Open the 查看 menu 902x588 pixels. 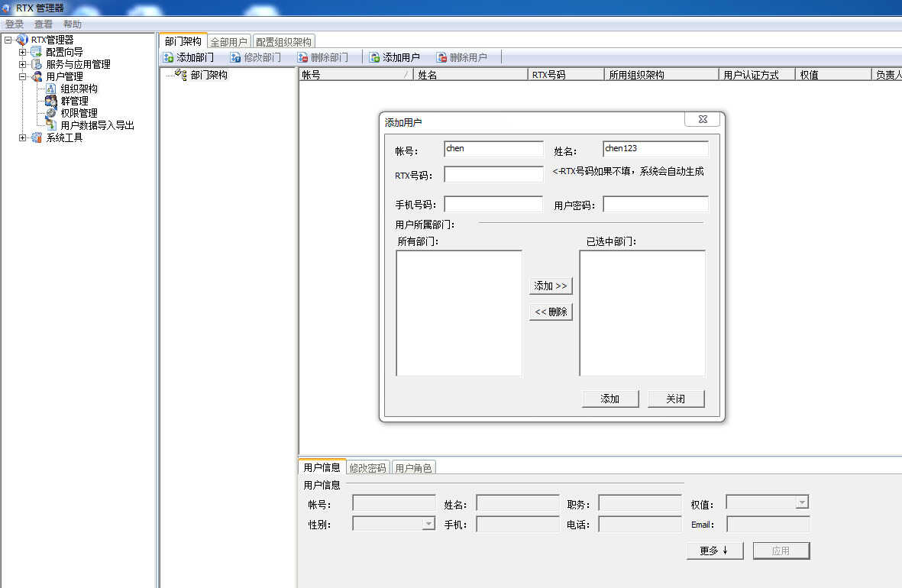click(x=43, y=24)
